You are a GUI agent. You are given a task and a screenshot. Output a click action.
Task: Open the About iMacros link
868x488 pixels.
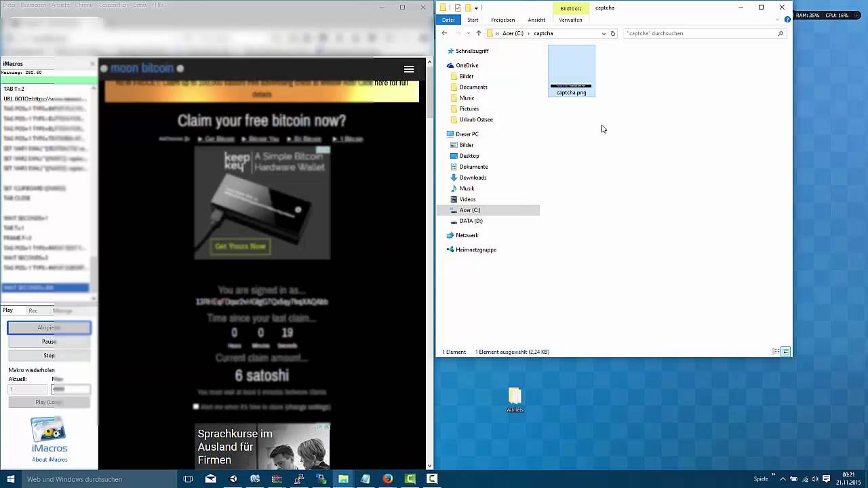point(50,460)
